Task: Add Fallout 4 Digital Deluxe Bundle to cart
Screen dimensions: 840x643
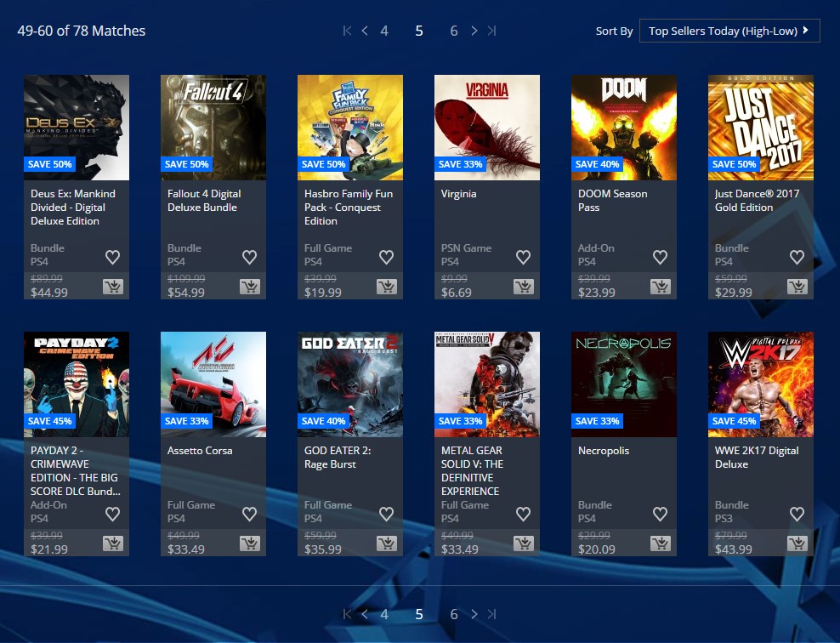Action: click(x=250, y=287)
